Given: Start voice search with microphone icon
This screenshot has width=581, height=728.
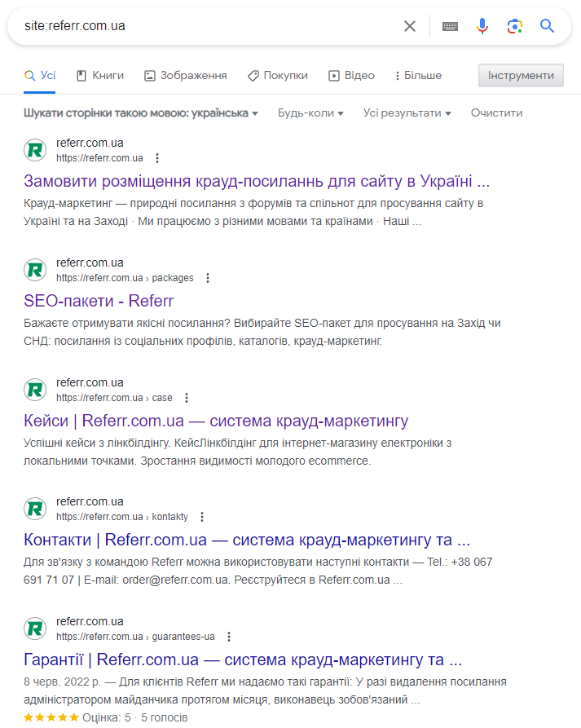Looking at the screenshot, I should point(482,26).
